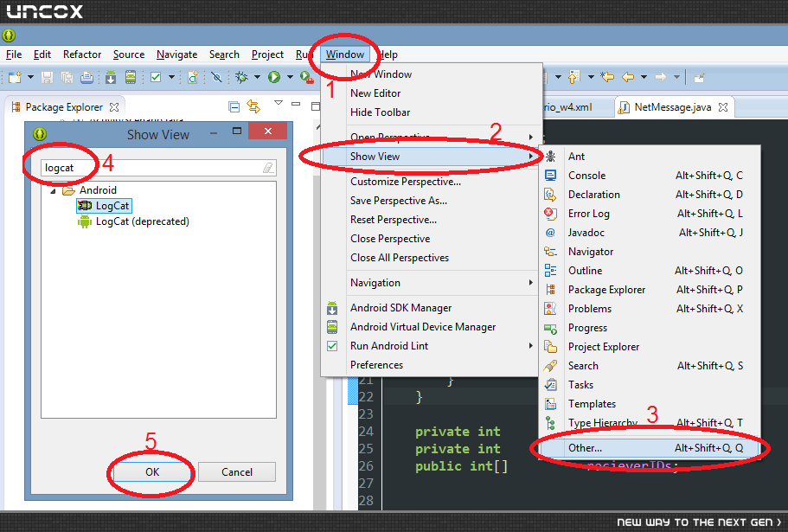
Task: Open the Search menu
Action: coord(224,54)
